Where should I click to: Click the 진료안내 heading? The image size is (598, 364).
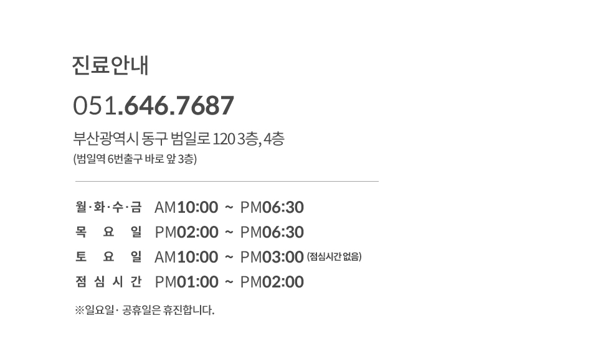coord(110,65)
